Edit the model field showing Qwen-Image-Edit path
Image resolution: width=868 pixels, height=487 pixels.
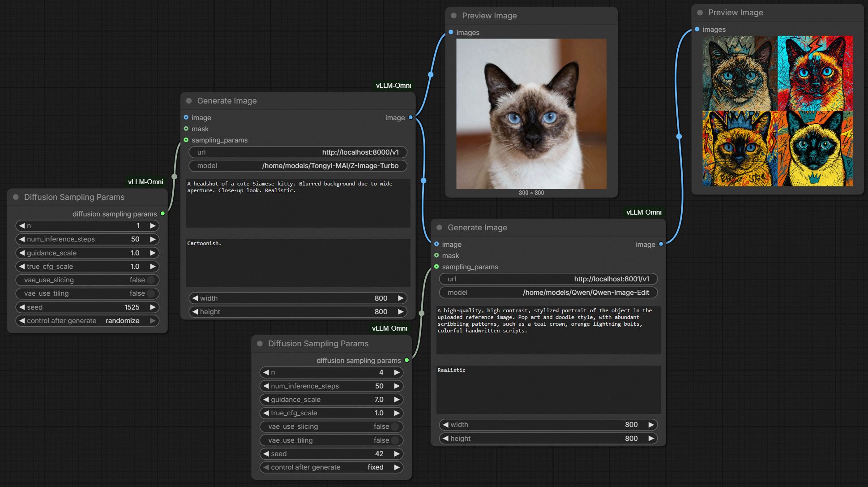tap(548, 293)
